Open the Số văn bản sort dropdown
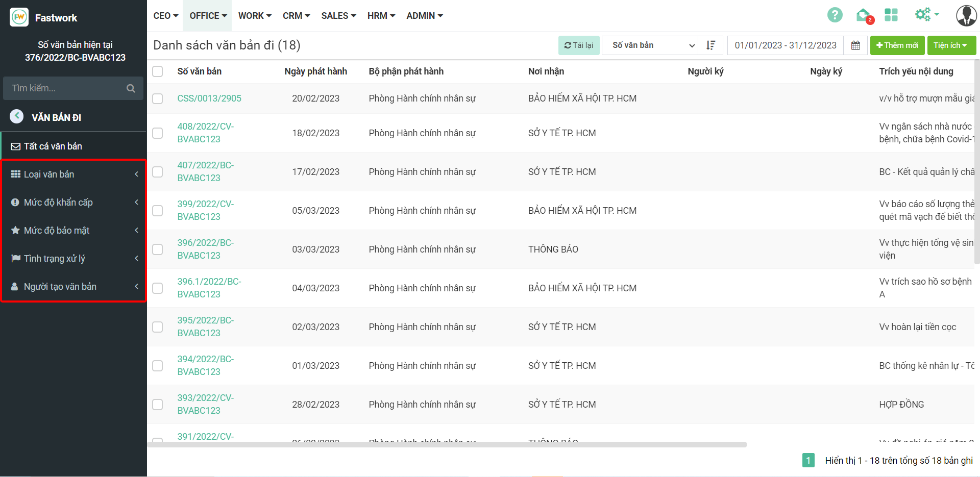This screenshot has height=477, width=980. click(653, 45)
